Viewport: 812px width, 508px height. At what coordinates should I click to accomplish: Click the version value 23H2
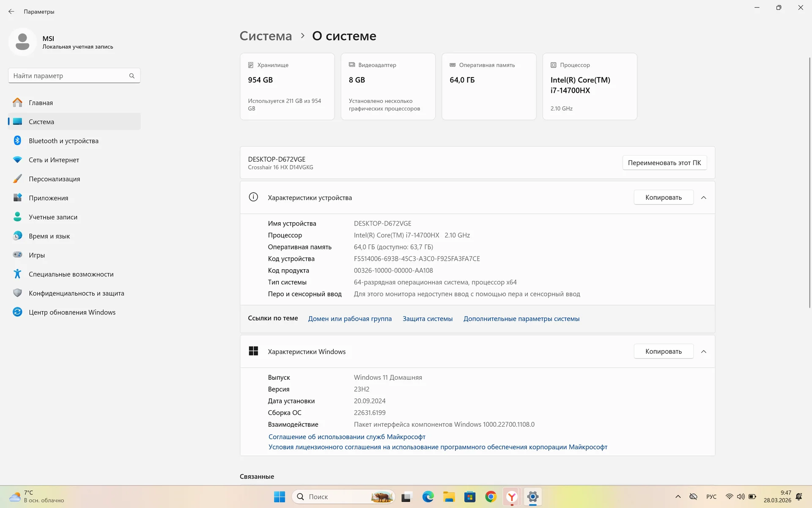tap(362, 389)
